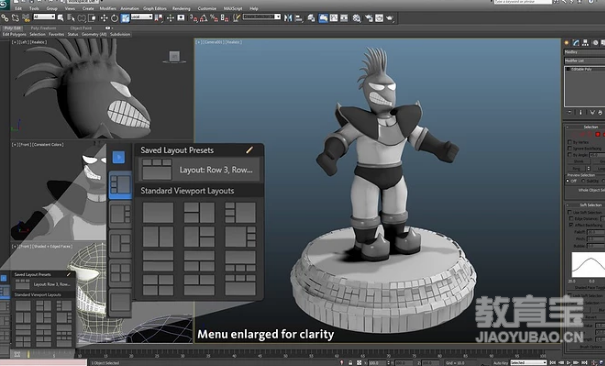Click the Play Animation control
This screenshot has width=605, height=366.
568,363
